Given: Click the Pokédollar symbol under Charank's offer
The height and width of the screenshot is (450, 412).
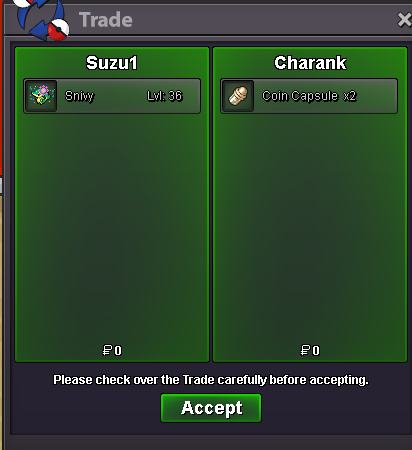Looking at the screenshot, I should click(305, 350).
